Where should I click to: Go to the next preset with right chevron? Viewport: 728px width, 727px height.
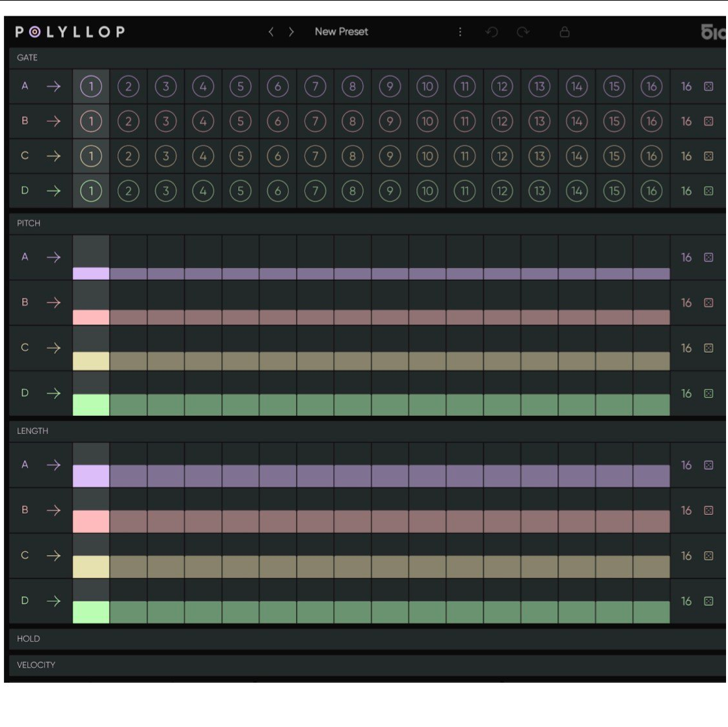[291, 32]
